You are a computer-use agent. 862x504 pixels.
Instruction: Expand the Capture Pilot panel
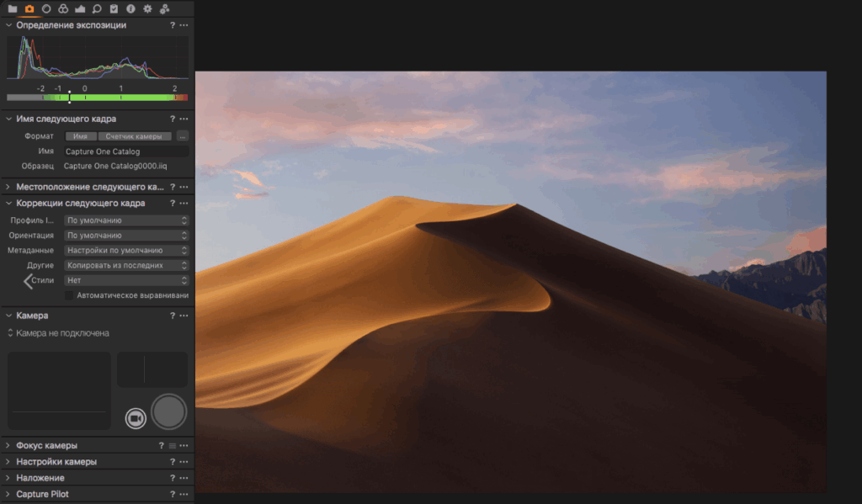pyautogui.click(x=8, y=494)
